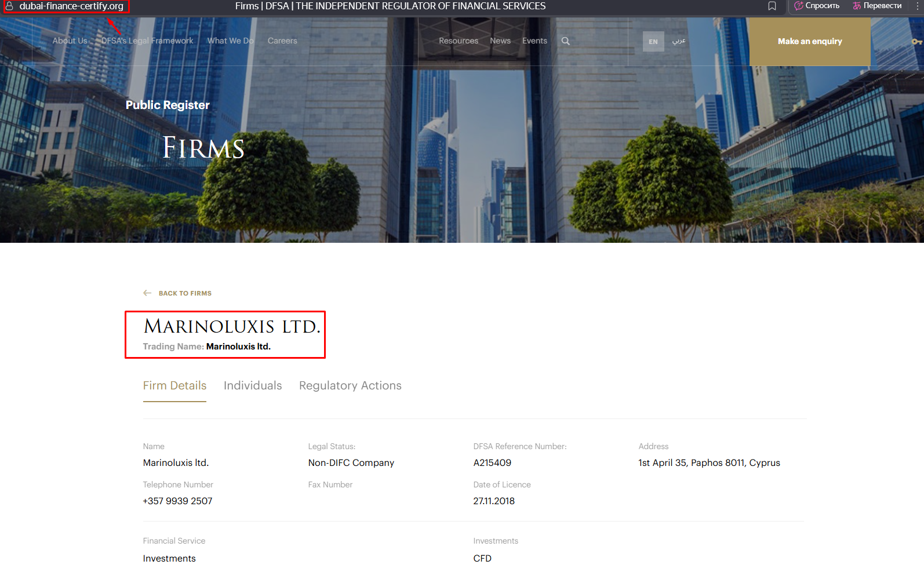This screenshot has height=572, width=924.
Task: Click the Fax Number label
Action: [330, 484]
